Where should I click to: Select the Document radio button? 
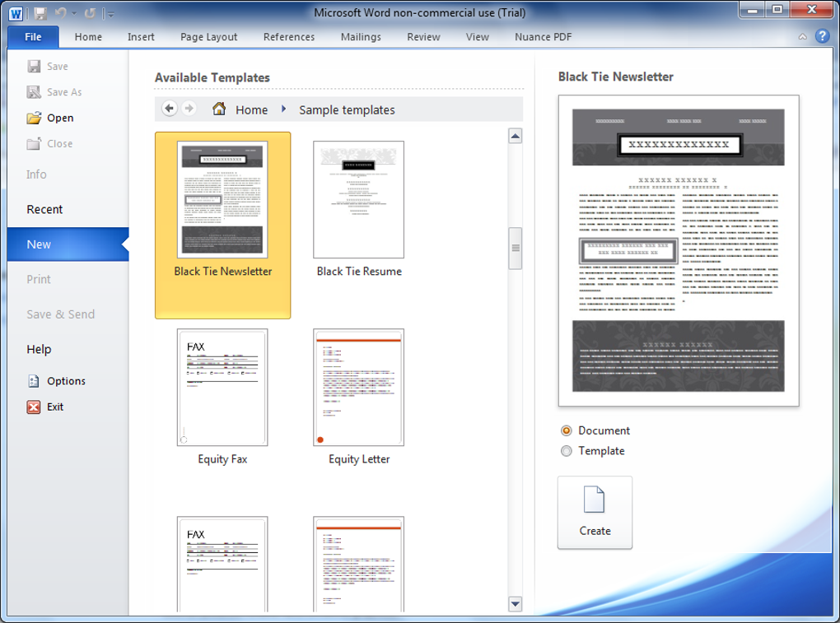pyautogui.click(x=566, y=430)
